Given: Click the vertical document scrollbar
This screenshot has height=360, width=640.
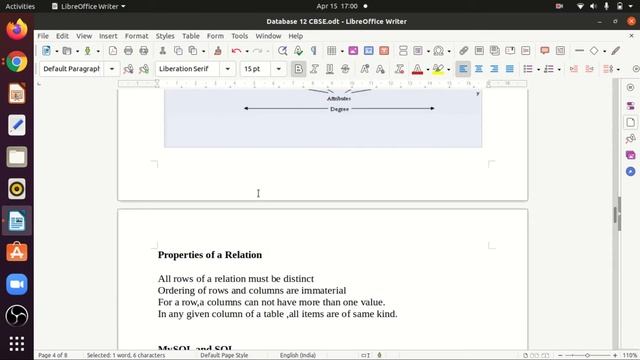Looking at the screenshot, I should pos(616,213).
